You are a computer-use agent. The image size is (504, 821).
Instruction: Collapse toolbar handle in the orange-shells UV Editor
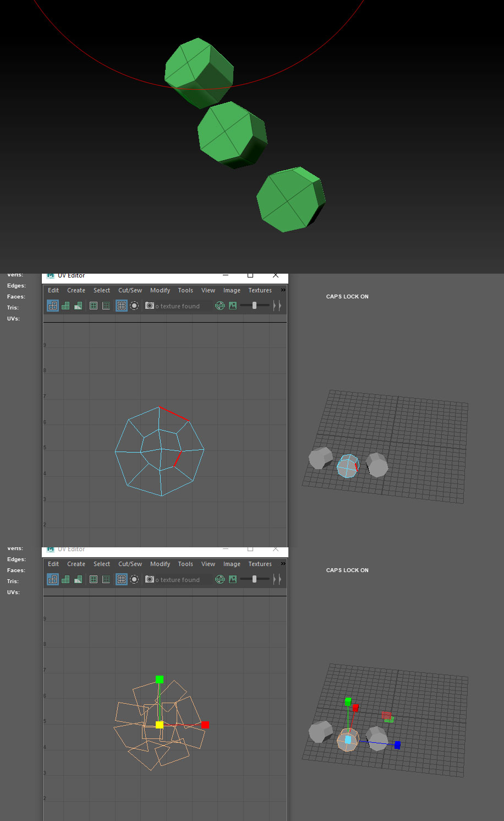(x=277, y=579)
